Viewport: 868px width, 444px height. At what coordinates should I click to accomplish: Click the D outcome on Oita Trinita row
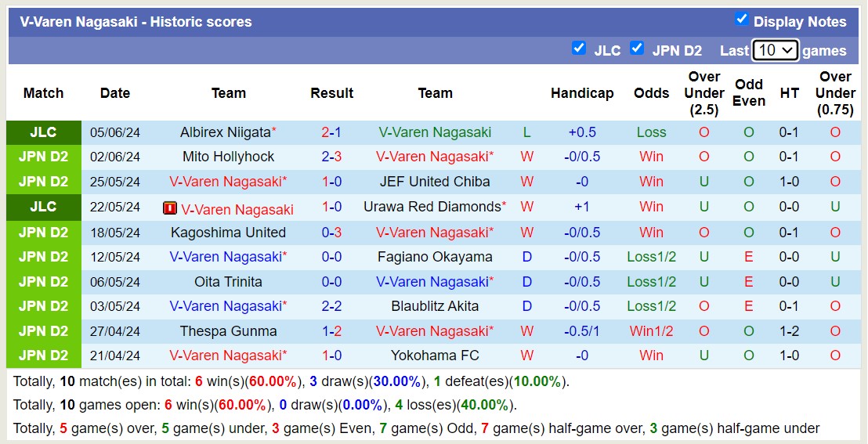(526, 282)
